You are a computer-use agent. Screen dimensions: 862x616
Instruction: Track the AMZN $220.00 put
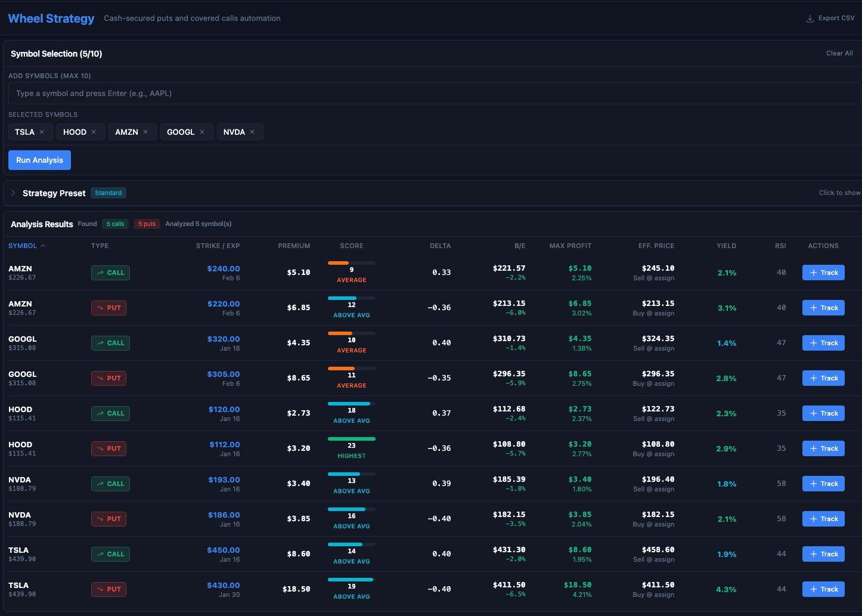(823, 308)
